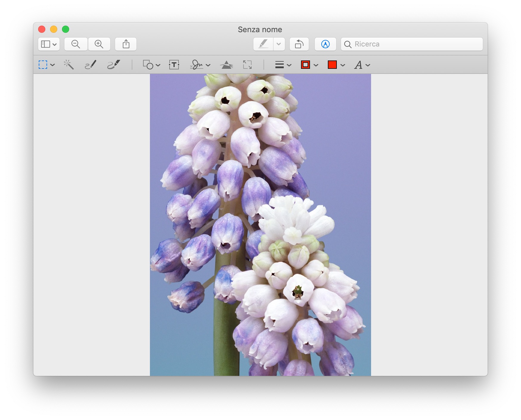Viewport: 521px width, 420px height.
Task: Open the Share menu button
Action: point(126,44)
